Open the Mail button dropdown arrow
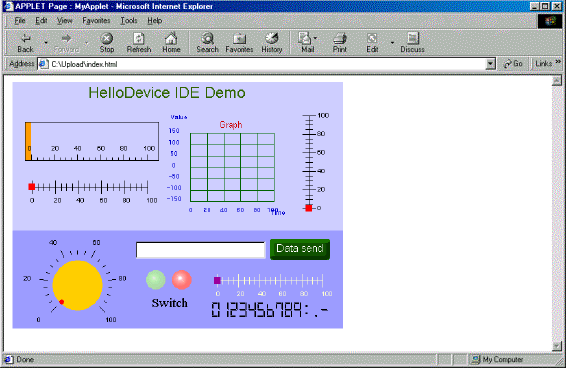The width and height of the screenshot is (566, 368). click(x=315, y=38)
